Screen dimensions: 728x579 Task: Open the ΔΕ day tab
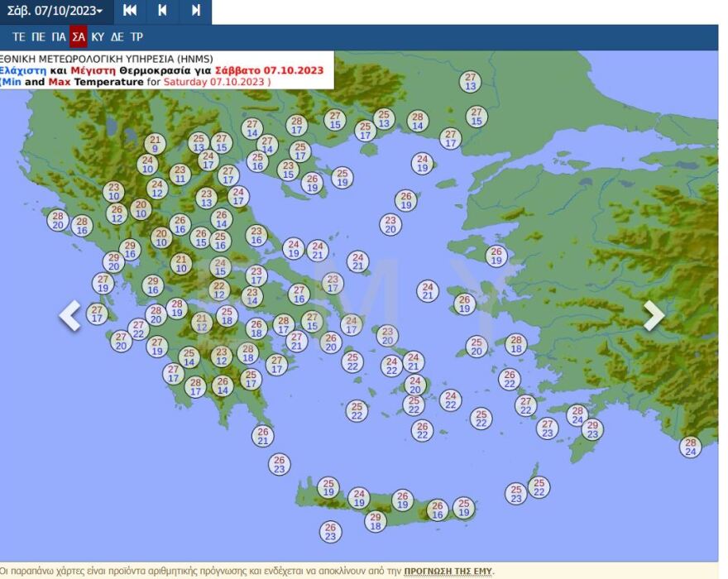point(117,37)
